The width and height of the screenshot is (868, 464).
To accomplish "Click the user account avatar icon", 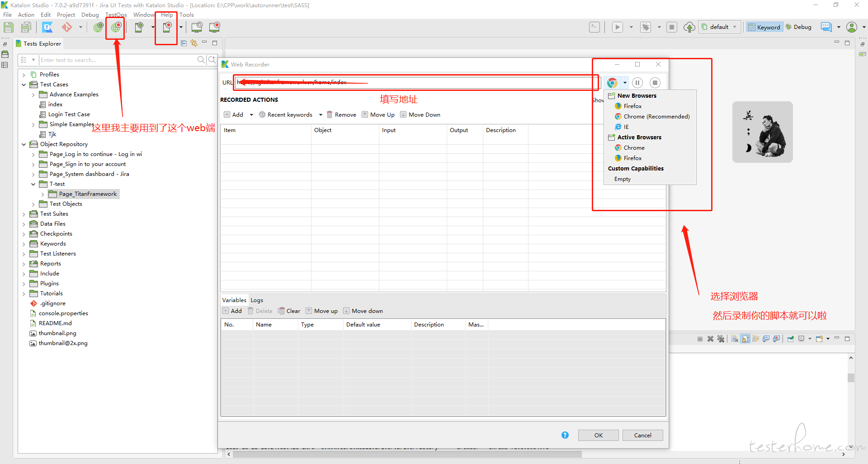I will click(852, 27).
